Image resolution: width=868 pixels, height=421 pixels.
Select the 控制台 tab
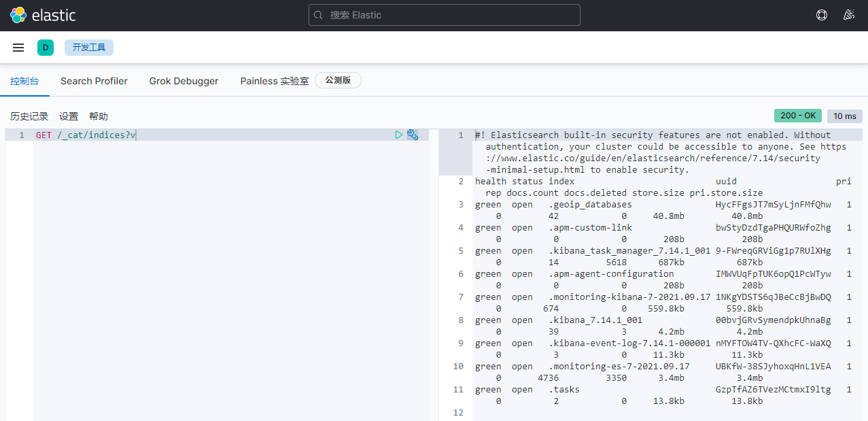point(24,81)
